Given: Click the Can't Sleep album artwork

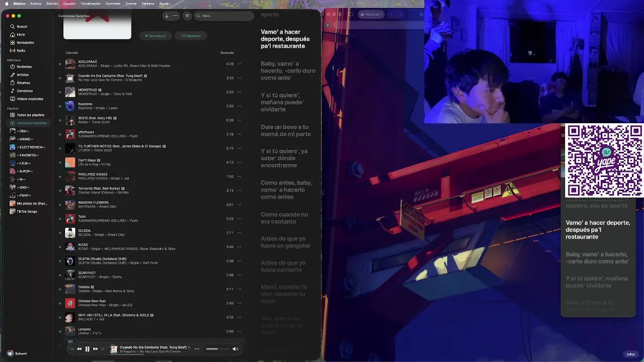Looking at the screenshot, I should tap(70, 162).
